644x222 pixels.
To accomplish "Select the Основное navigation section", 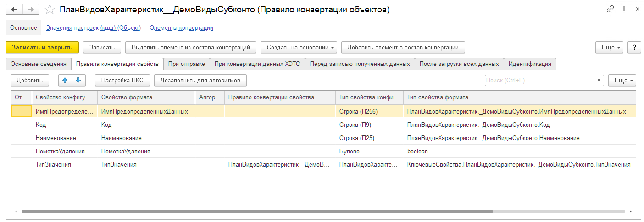I will 23,27.
